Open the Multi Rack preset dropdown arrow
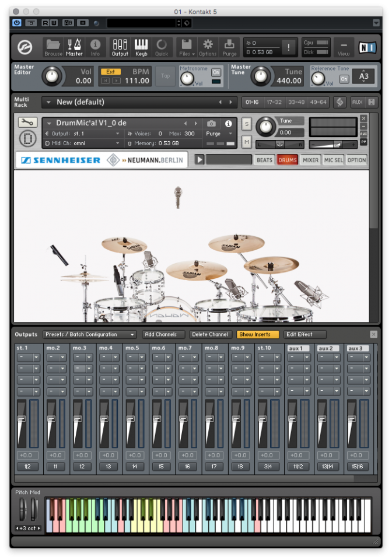Image resolution: width=392 pixels, height=560 pixels. (48, 102)
